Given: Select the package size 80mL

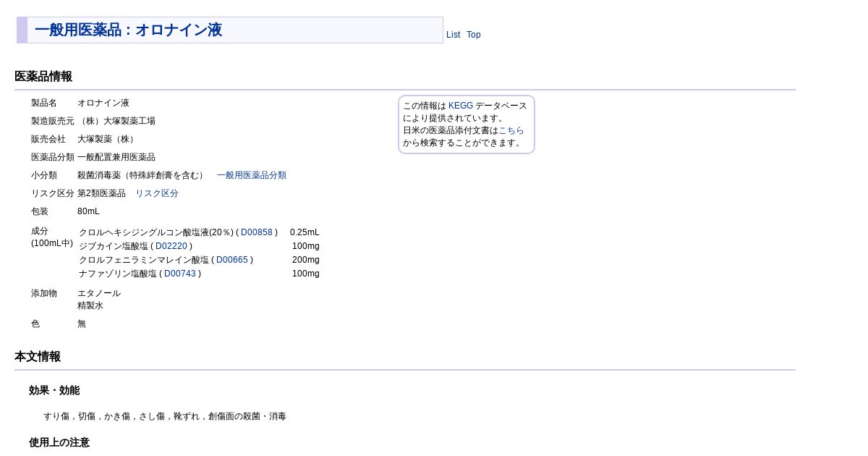Looking at the screenshot, I should tap(88, 211).
